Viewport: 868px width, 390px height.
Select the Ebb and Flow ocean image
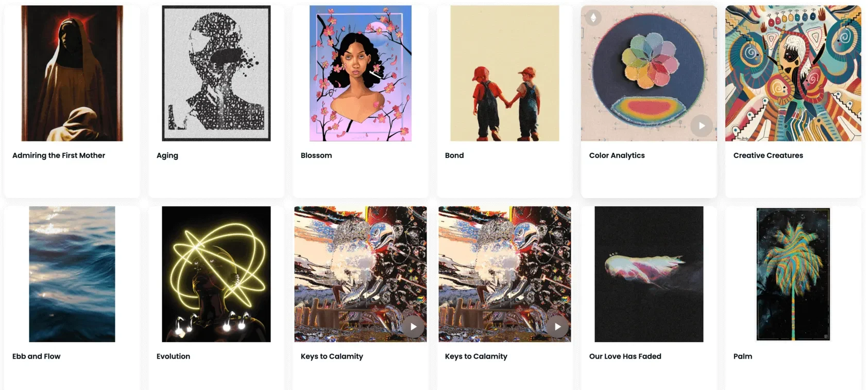point(72,274)
